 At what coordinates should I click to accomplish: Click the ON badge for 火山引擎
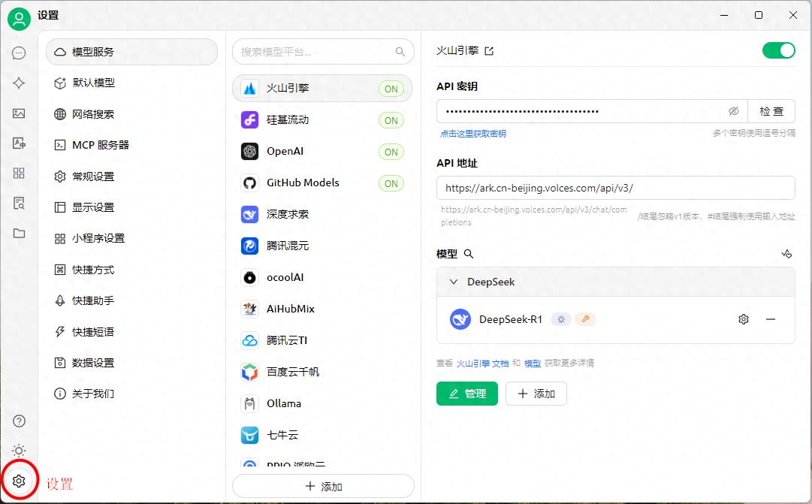391,89
